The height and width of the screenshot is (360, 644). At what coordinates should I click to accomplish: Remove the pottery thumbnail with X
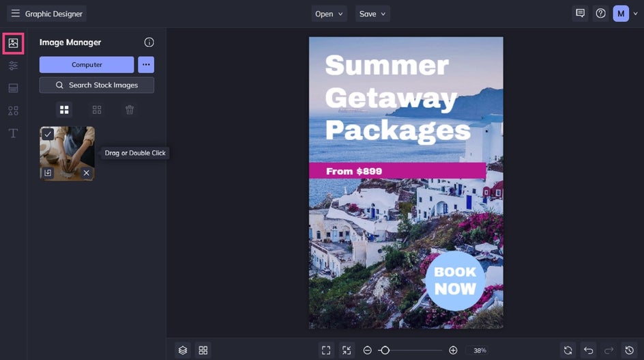click(86, 173)
